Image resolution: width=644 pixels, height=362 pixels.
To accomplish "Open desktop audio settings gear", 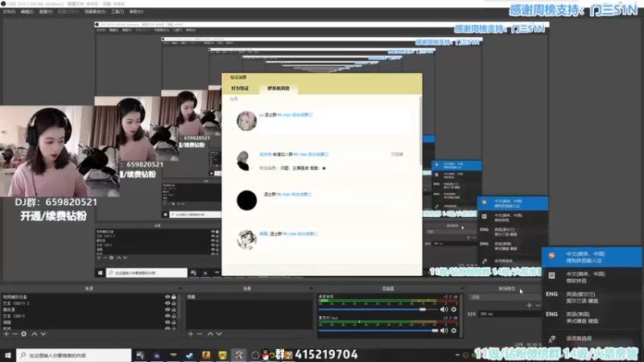I will (454, 310).
